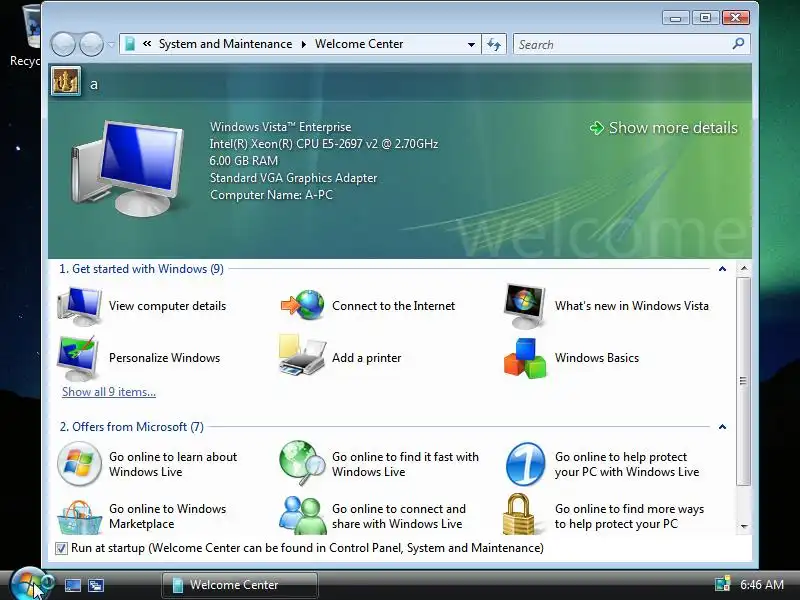Open the Windows Marketplace basket icon

[79, 516]
